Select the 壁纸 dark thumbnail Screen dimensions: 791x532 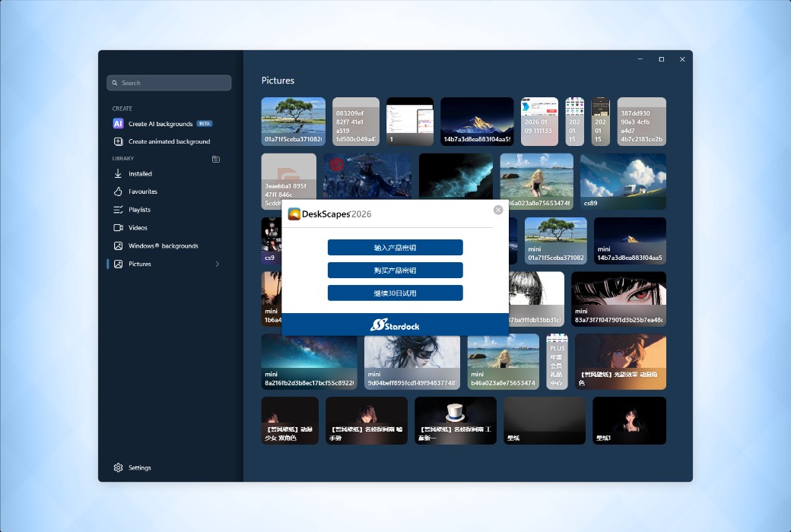[x=545, y=420]
